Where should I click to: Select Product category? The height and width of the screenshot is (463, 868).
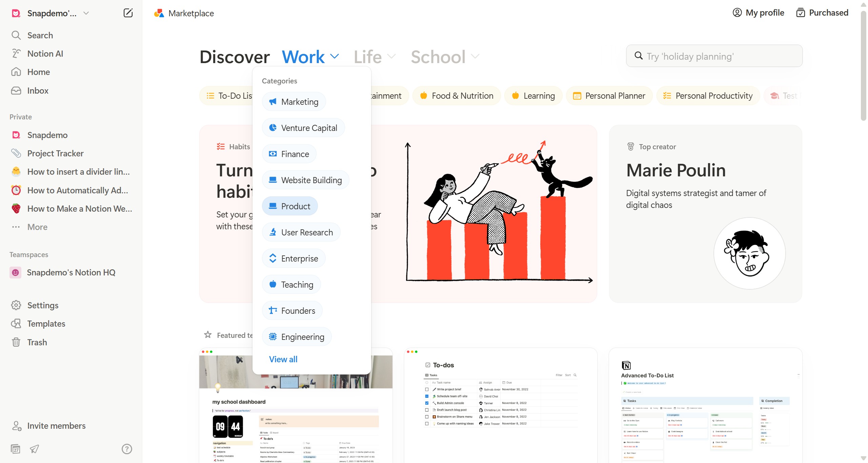click(x=289, y=206)
